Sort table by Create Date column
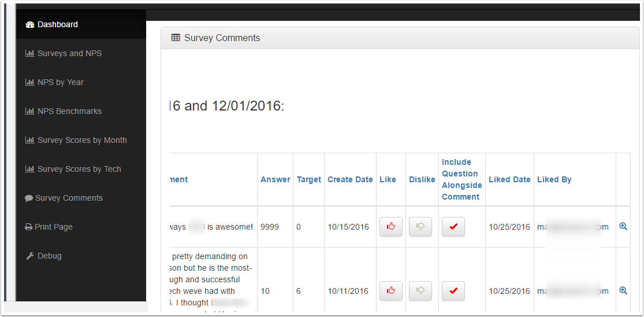Screen dimensions: 644x317 pos(351,180)
